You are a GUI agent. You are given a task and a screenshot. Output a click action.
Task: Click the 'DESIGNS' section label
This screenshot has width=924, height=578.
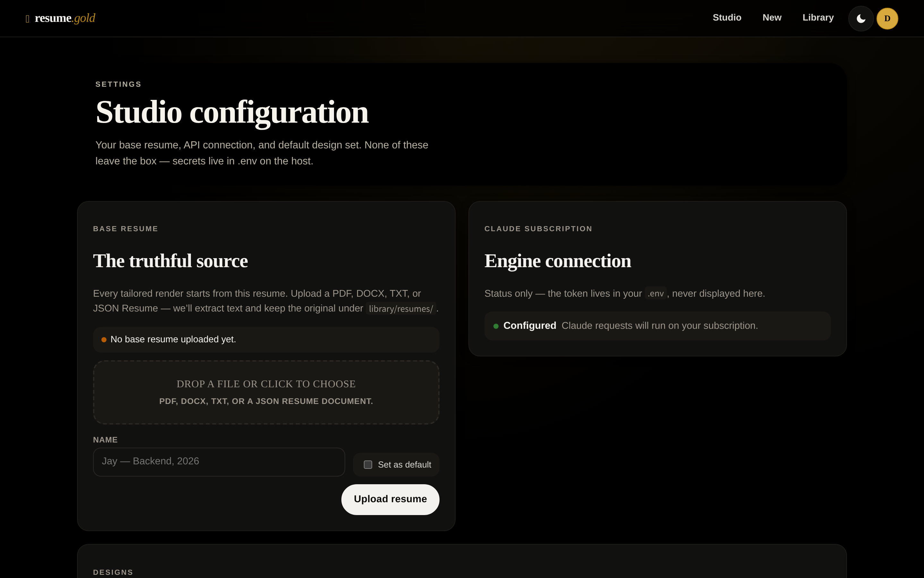tap(113, 572)
